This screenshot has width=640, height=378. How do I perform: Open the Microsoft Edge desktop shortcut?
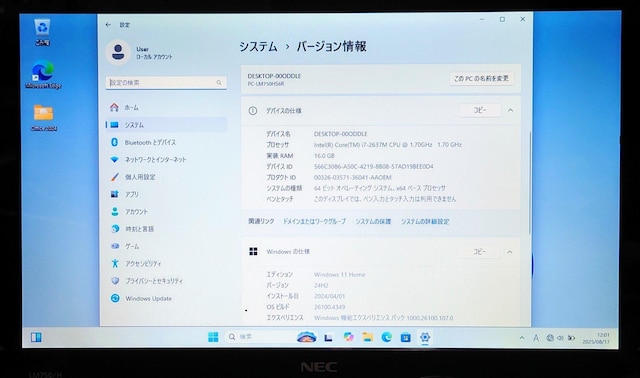pyautogui.click(x=43, y=75)
